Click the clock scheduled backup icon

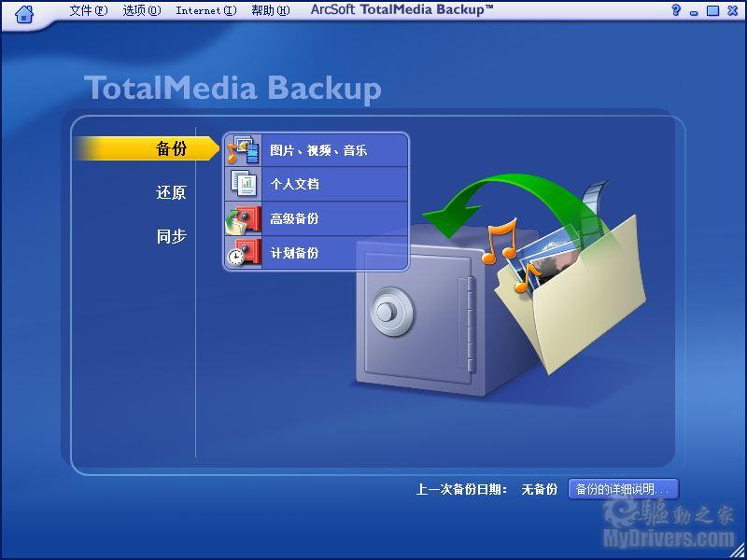coord(244,253)
